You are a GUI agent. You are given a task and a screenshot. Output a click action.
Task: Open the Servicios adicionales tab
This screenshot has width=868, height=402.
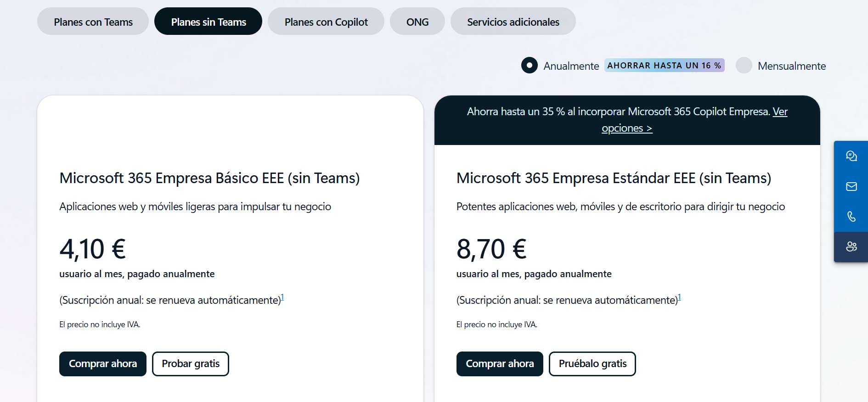(x=513, y=22)
